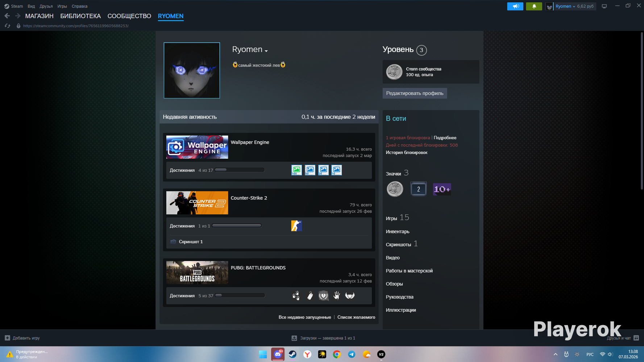Viewport: 644px width, 362px height.
Task: Open the Работы в мастерской link
Action: [409, 271]
